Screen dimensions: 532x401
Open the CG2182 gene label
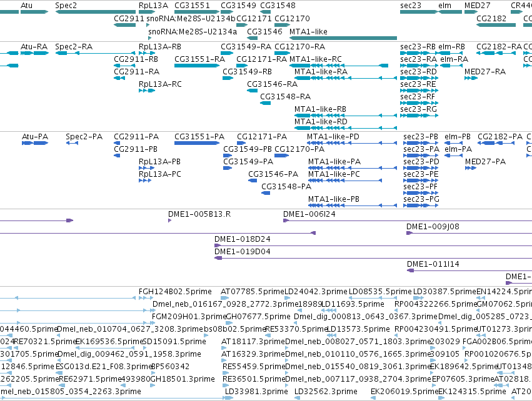[491, 18]
